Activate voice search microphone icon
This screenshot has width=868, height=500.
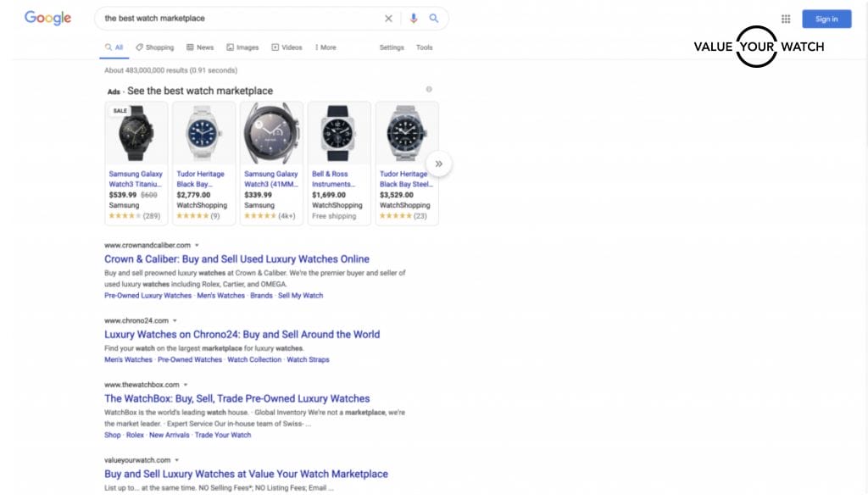[x=414, y=18]
